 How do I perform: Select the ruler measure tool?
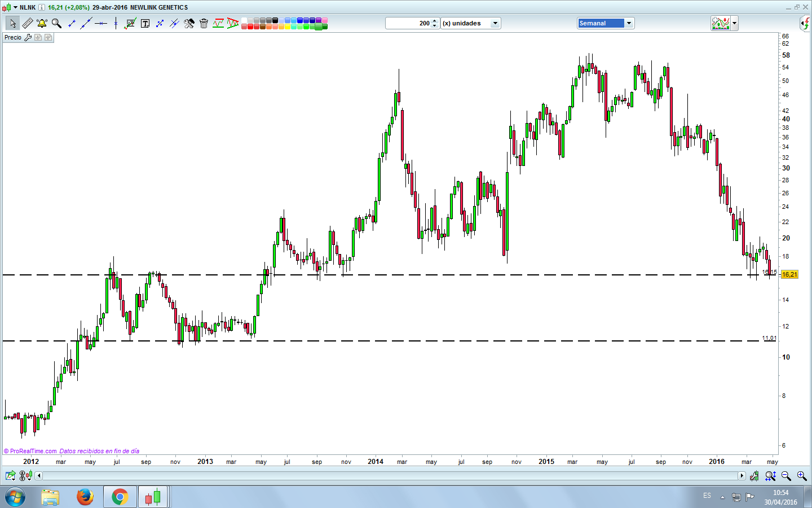pos(27,23)
